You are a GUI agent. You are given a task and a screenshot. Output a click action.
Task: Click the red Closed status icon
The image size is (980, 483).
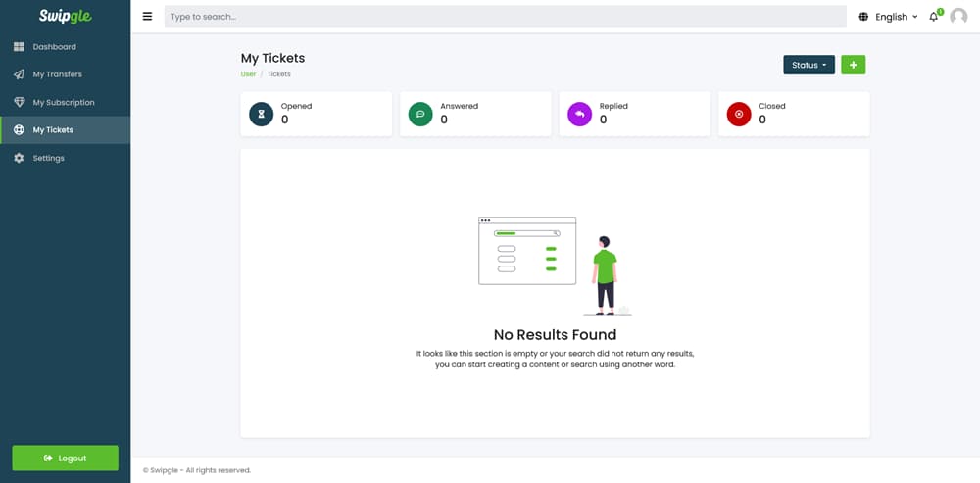[x=739, y=115]
